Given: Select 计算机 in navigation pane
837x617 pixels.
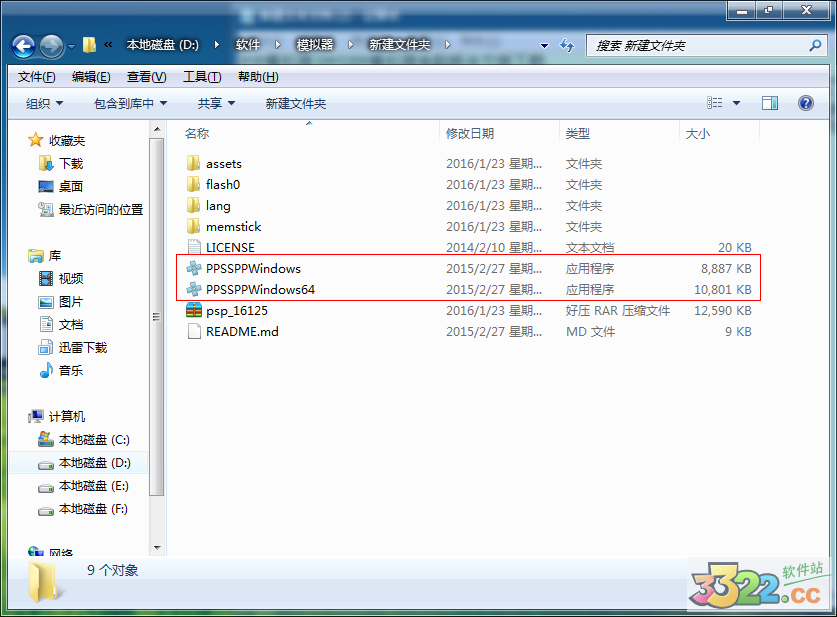Looking at the screenshot, I should tap(57, 416).
